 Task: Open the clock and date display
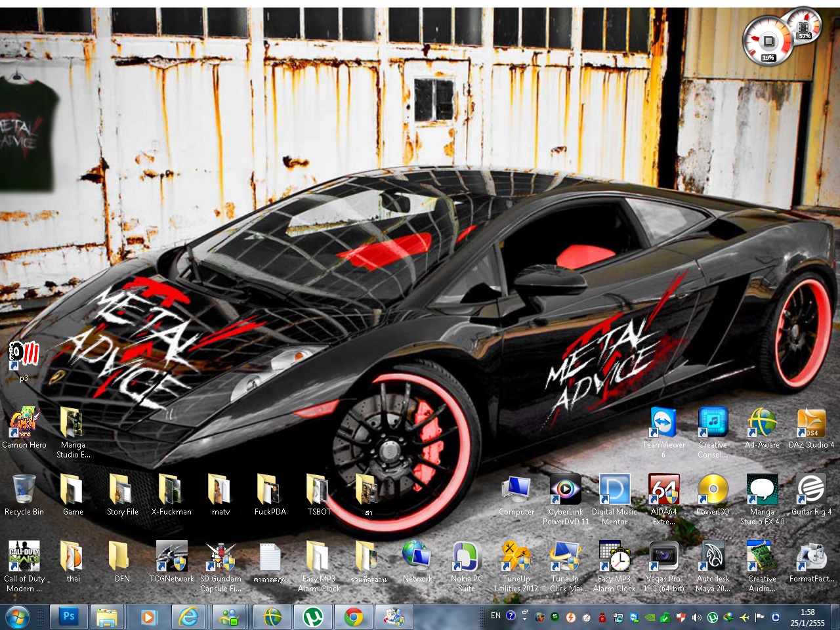pyautogui.click(x=807, y=618)
